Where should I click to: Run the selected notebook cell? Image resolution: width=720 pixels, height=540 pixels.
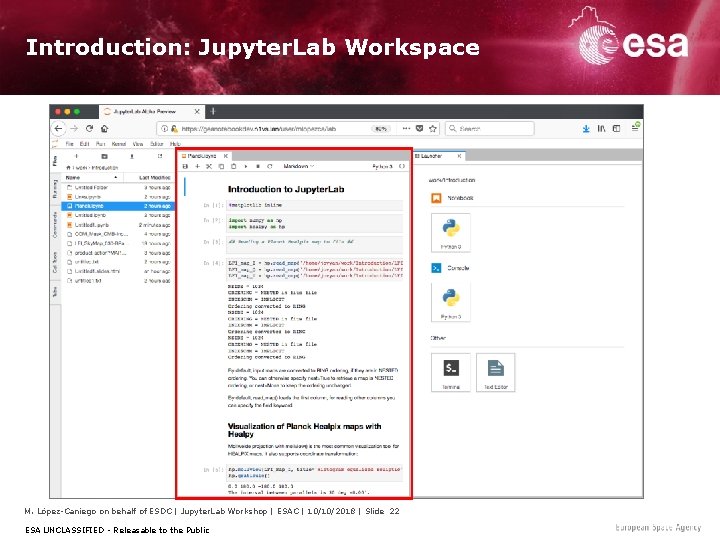click(246, 166)
